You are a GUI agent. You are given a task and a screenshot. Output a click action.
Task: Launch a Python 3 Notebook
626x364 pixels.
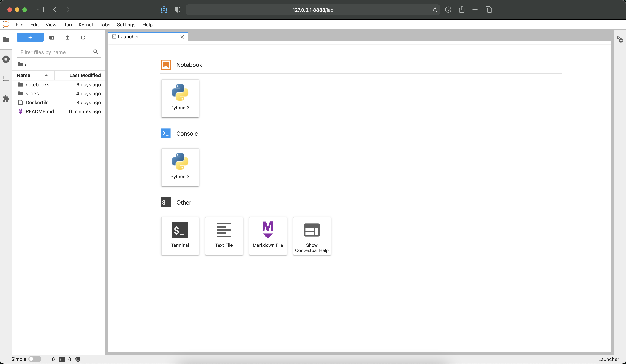click(x=180, y=98)
